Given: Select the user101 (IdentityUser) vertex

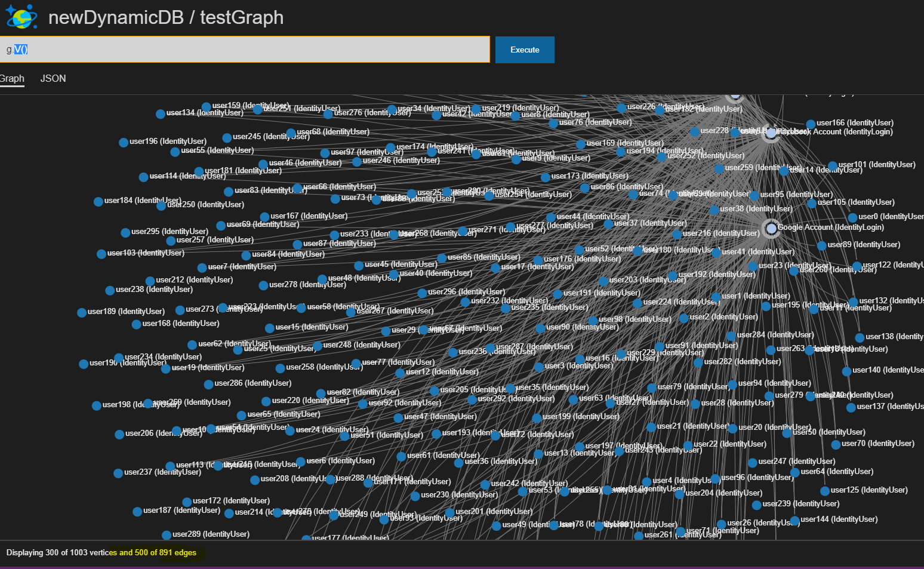Looking at the screenshot, I should pyautogui.click(x=832, y=165).
